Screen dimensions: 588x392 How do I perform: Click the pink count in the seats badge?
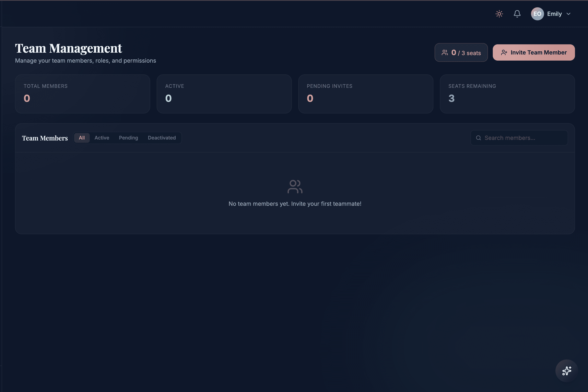pos(454,52)
